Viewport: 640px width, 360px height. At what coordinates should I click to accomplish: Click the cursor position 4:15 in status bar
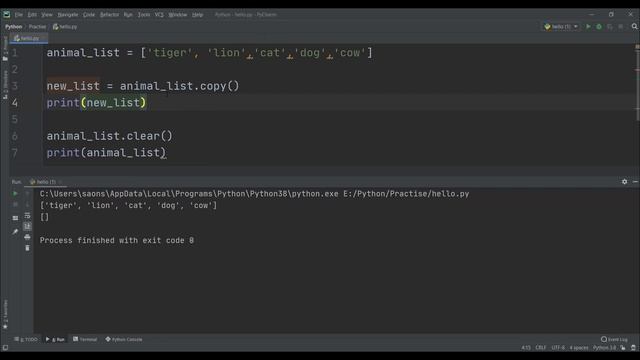pyautogui.click(x=526, y=348)
